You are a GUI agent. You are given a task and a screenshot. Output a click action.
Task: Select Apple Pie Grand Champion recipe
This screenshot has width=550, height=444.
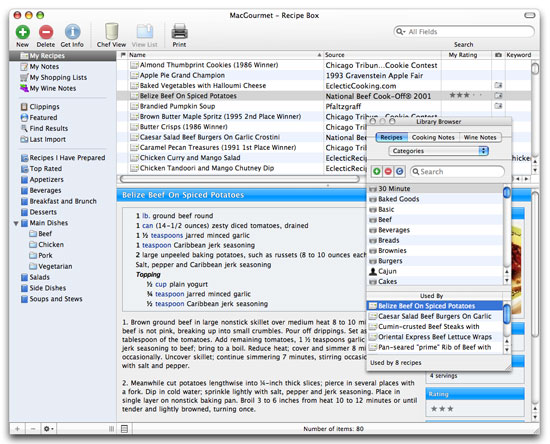pos(324,75)
